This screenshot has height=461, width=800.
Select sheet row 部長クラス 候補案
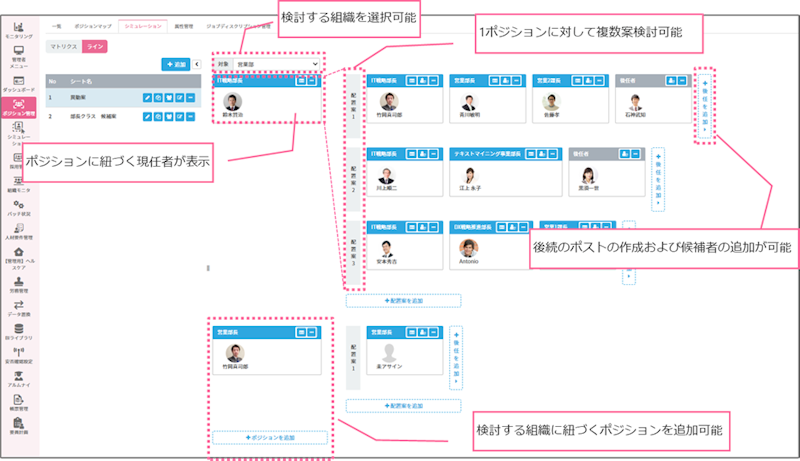tap(123, 117)
